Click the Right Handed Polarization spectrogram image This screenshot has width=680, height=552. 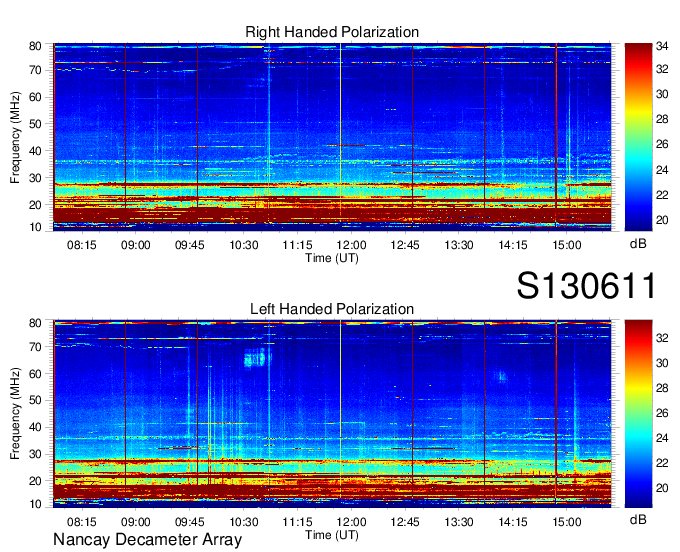[x=332, y=137]
